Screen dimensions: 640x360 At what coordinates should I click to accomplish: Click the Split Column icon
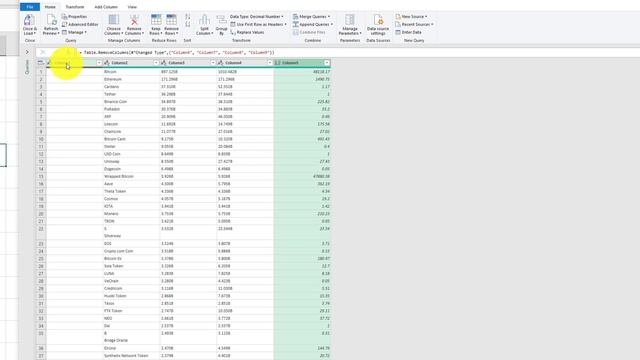(204, 20)
